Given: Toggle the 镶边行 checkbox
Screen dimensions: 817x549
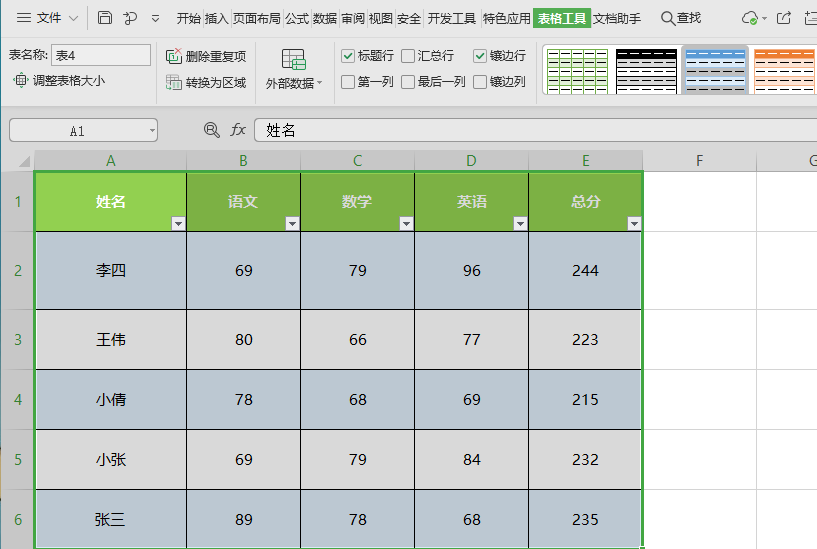Looking at the screenshot, I should point(480,56).
